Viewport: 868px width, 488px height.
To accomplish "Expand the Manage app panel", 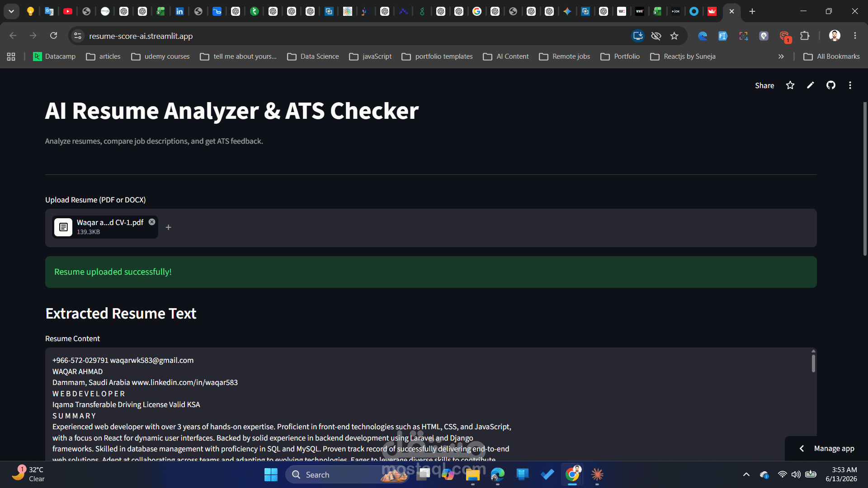I will point(826,448).
